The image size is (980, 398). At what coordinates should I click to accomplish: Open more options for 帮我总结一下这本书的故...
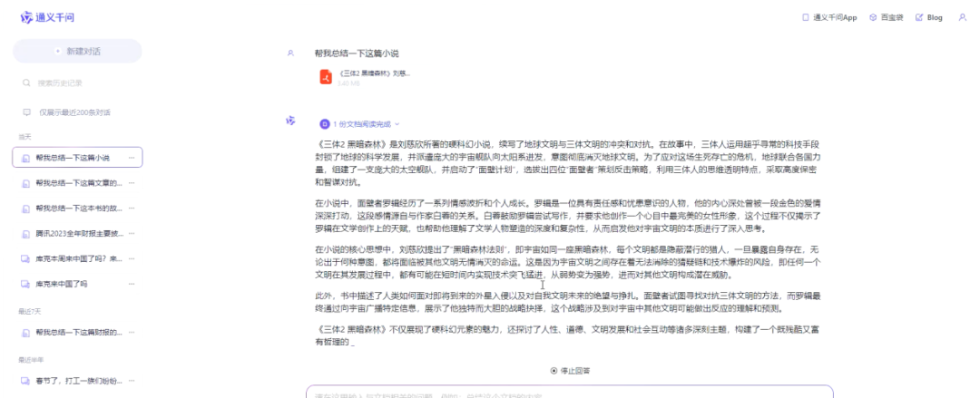click(x=132, y=208)
